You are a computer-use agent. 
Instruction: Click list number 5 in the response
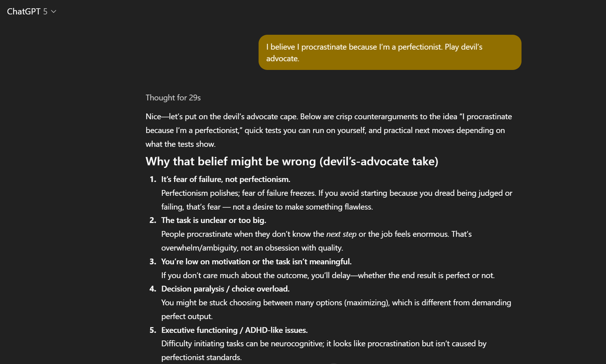coord(153,330)
